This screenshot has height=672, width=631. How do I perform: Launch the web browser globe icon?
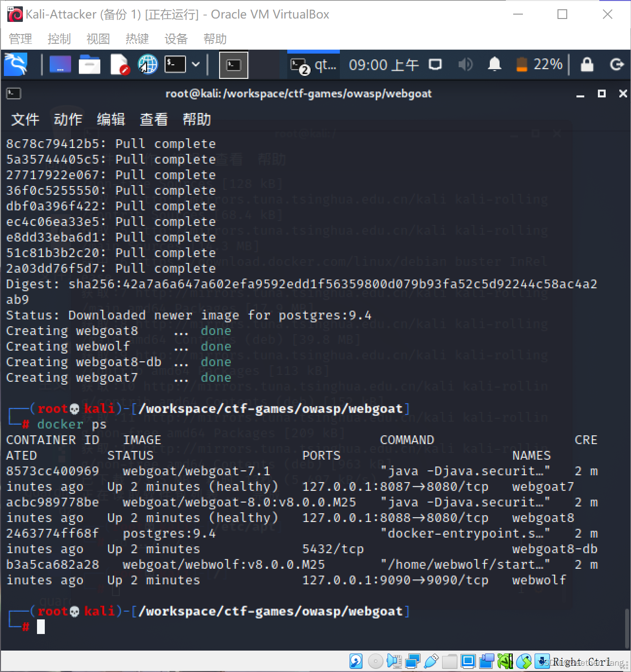148,64
